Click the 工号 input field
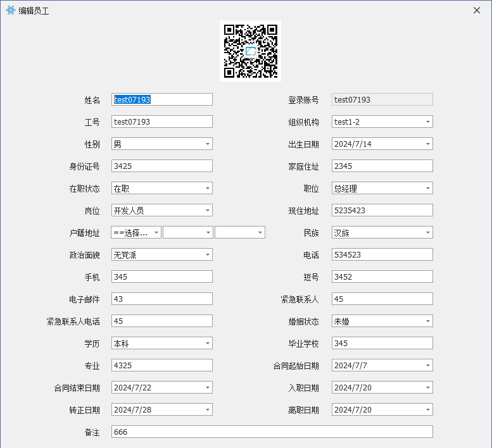492x448 pixels. (162, 121)
